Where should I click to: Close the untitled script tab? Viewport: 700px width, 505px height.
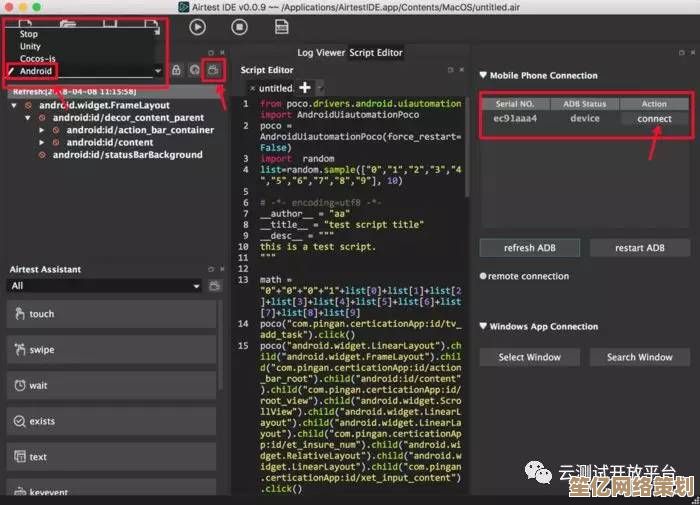[x=251, y=89]
